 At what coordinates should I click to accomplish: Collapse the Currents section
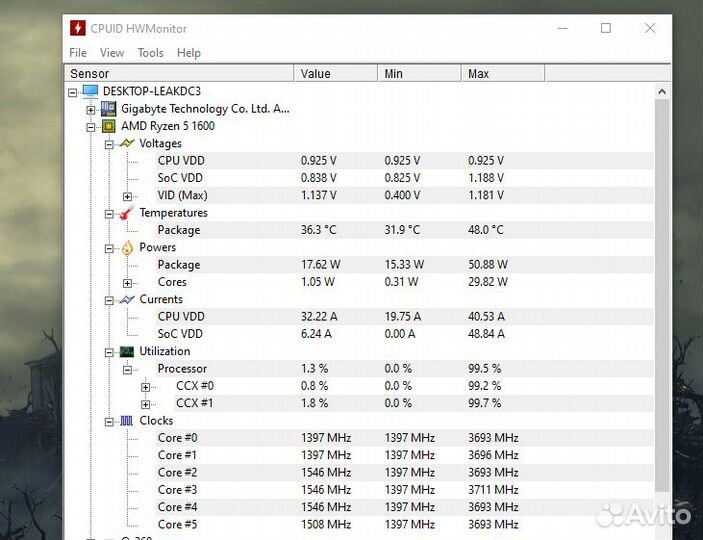[109, 300]
